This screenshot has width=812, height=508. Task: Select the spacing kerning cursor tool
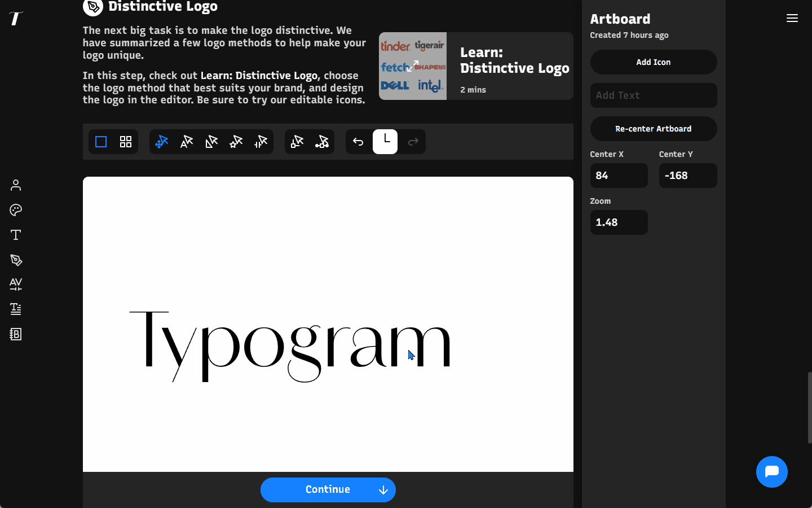pyautogui.click(x=261, y=142)
